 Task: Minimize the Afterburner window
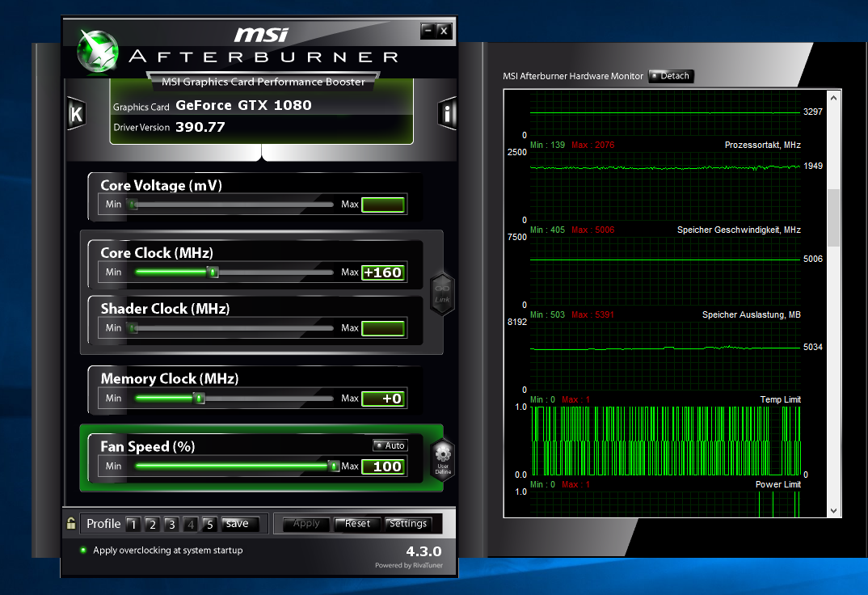click(x=428, y=31)
